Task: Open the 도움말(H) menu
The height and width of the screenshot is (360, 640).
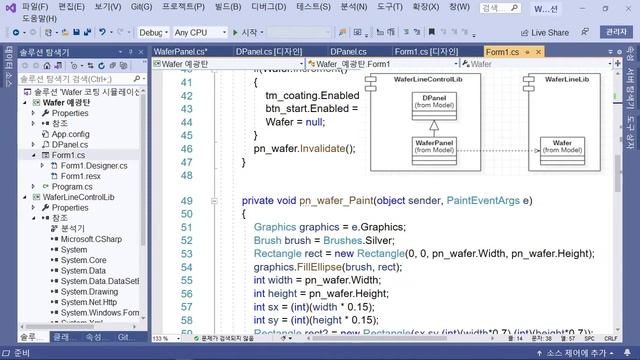Action: coord(39,18)
